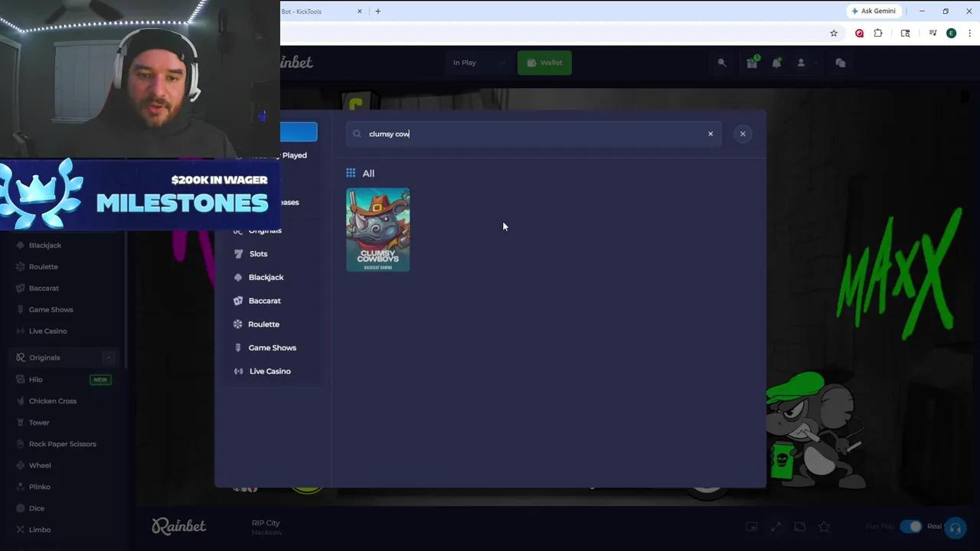
Task: Click the rewards gift icon with green badge
Action: (751, 62)
